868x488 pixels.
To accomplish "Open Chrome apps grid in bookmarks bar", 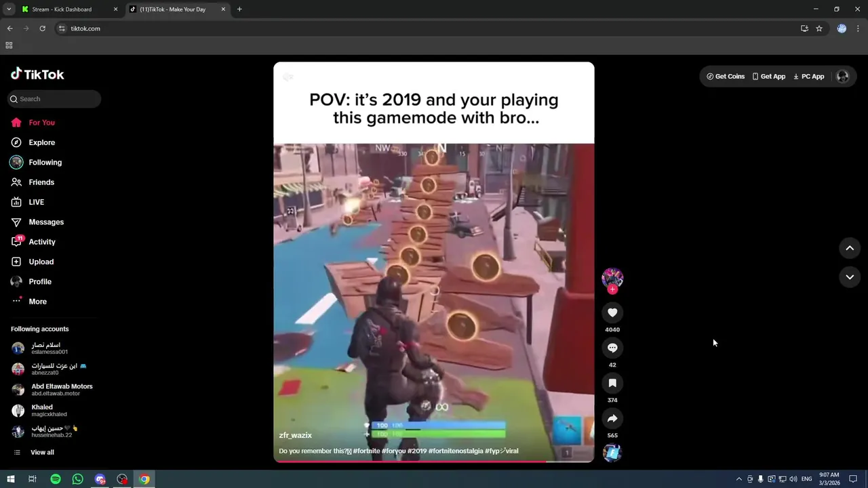I will (x=9, y=45).
